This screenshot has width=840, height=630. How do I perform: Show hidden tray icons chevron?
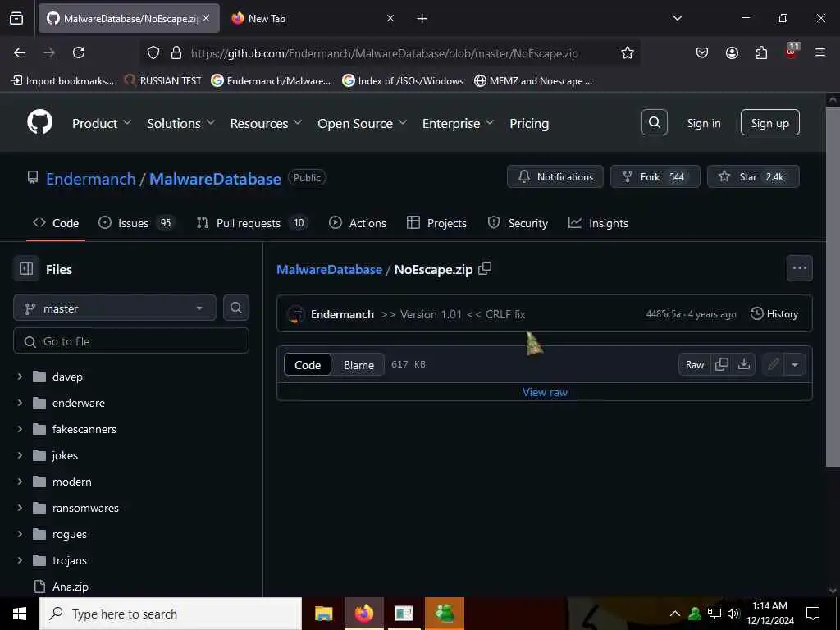click(675, 614)
